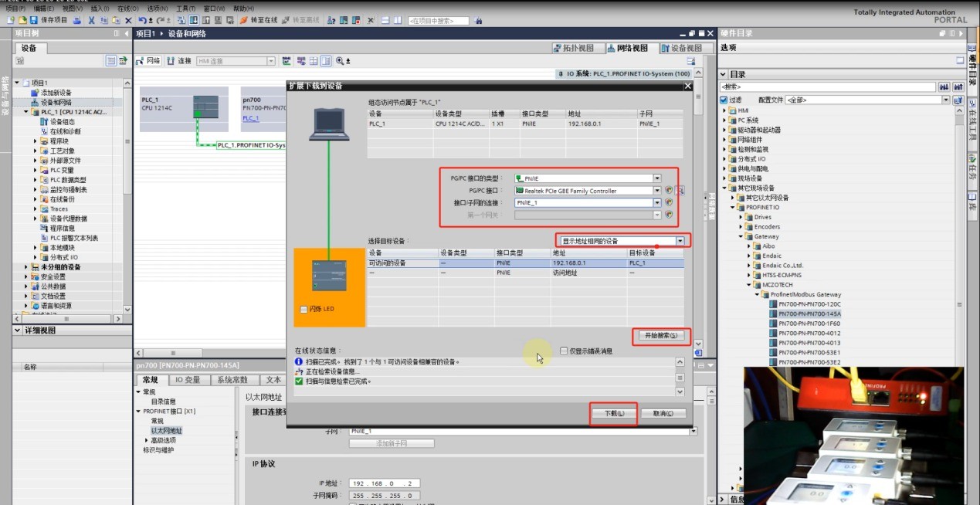Image resolution: width=980 pixels, height=505 pixels.
Task: Click the PLC_1 link on pn700 device
Action: [251, 118]
